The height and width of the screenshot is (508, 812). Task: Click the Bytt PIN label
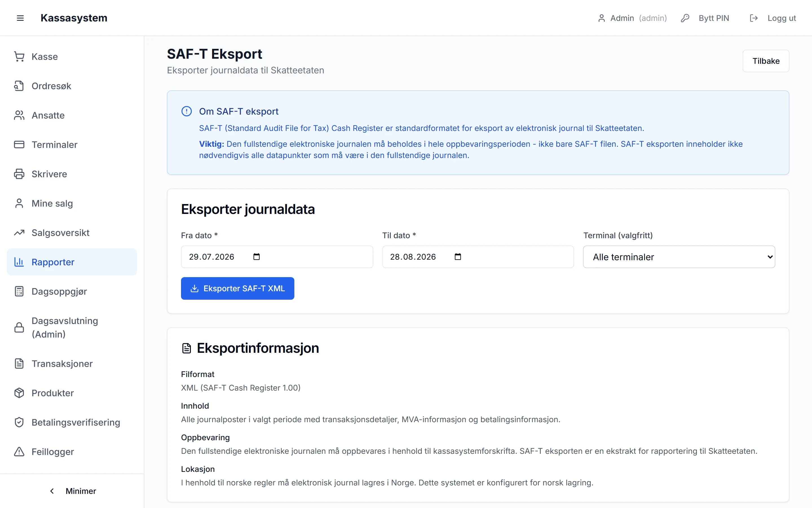click(714, 18)
